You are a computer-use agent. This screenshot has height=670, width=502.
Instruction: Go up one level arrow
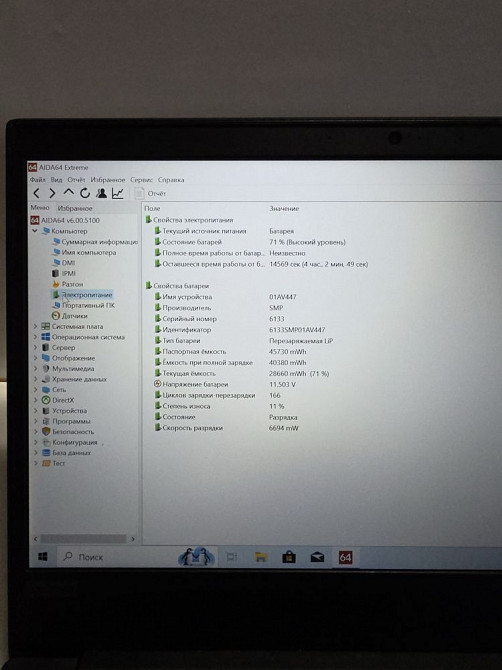68,193
